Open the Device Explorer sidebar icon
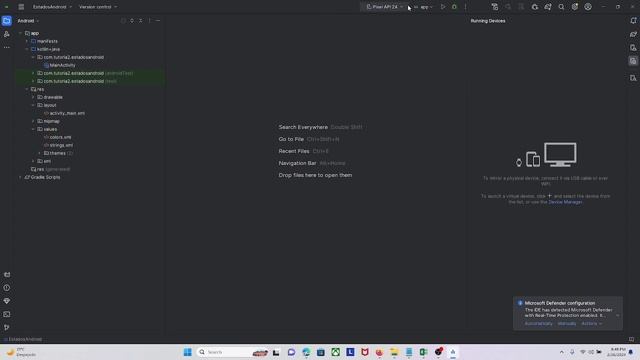The width and height of the screenshot is (640, 360). coord(633,78)
